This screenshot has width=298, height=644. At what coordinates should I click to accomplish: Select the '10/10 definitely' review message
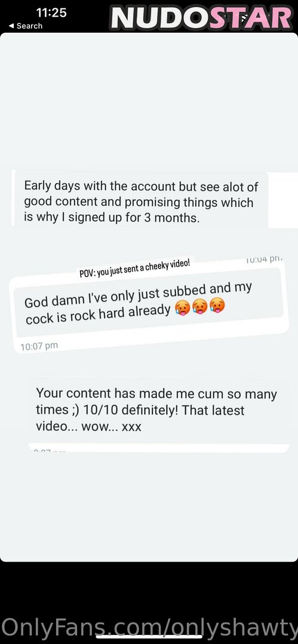pos(159,410)
